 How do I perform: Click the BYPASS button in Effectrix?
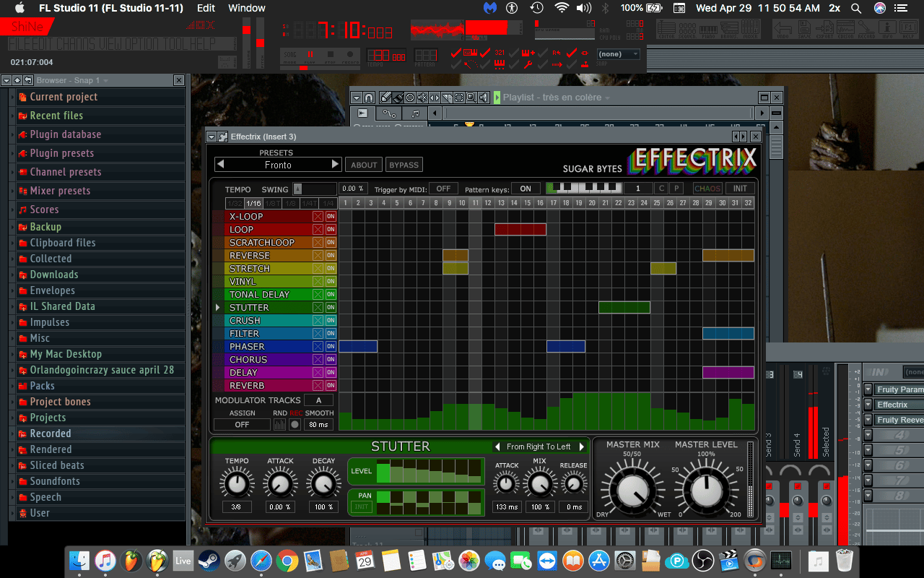tap(404, 165)
